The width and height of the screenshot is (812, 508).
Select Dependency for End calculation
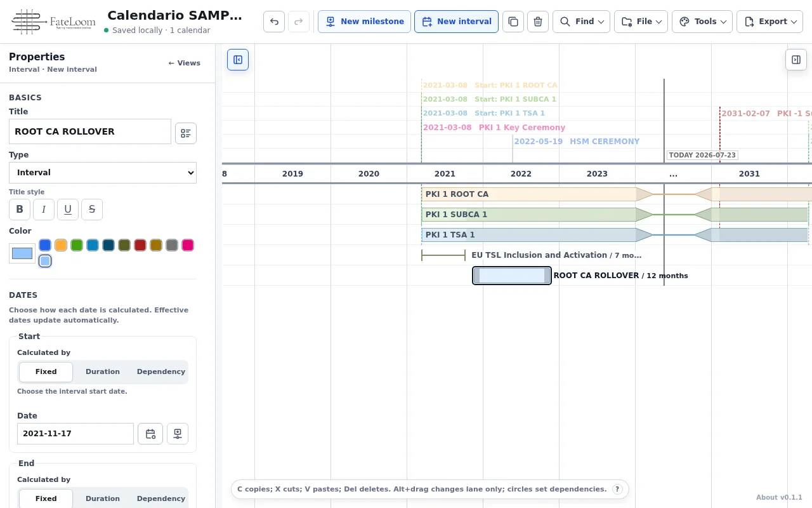tap(161, 498)
